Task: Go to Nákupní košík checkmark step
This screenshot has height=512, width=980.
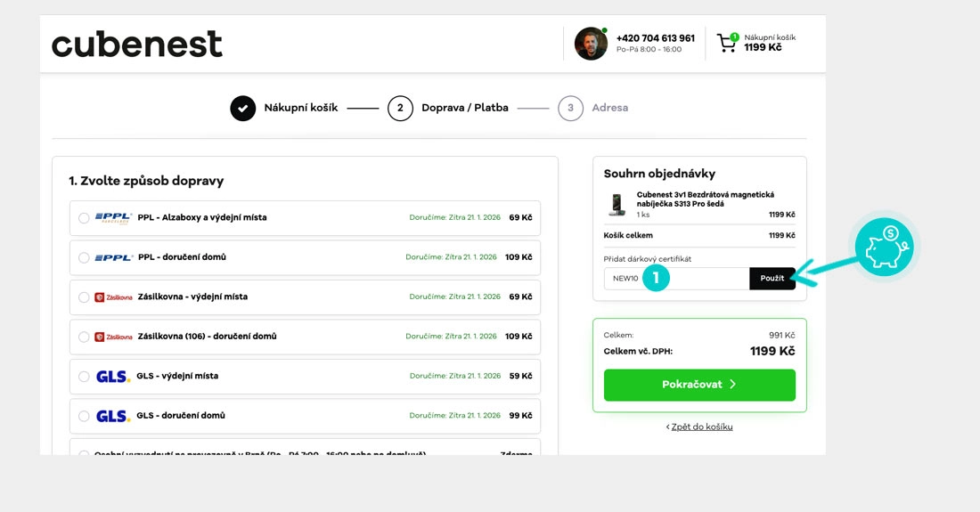Action: [x=242, y=108]
